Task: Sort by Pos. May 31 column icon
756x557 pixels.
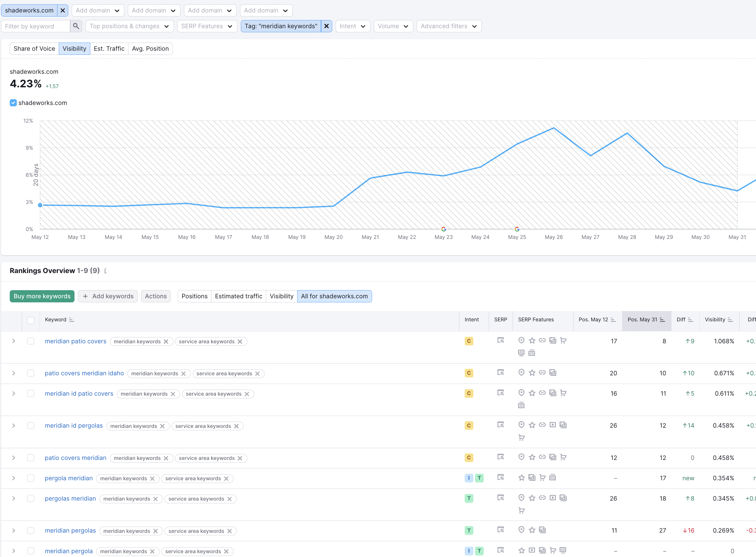Action: [662, 320]
